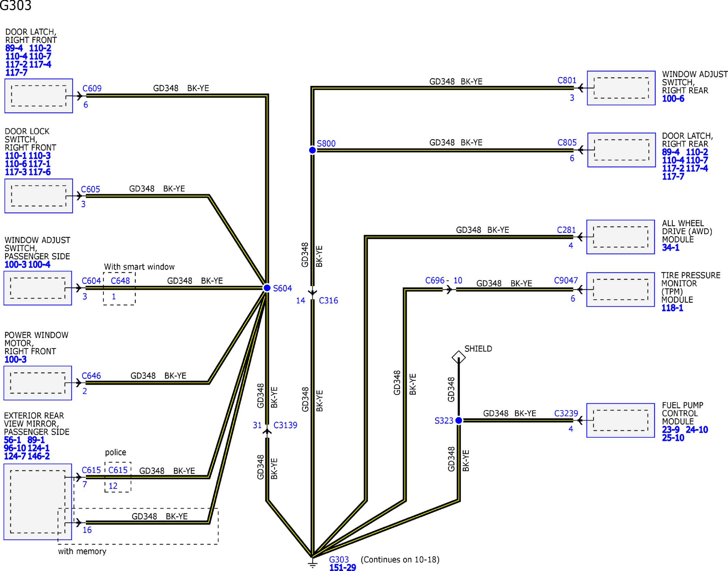Go to page reference 23-9
This screenshot has width=728, height=571.
671,430
